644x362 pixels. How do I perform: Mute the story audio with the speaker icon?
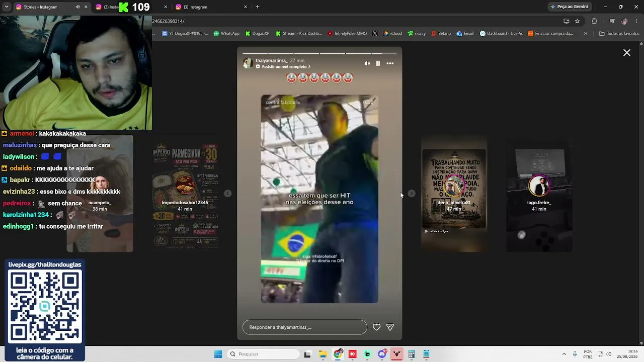pos(367,63)
